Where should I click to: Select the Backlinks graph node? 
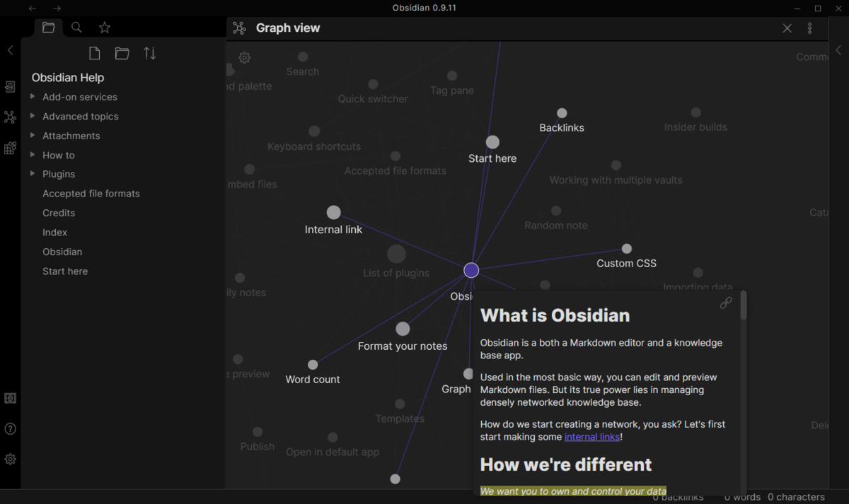click(x=562, y=113)
